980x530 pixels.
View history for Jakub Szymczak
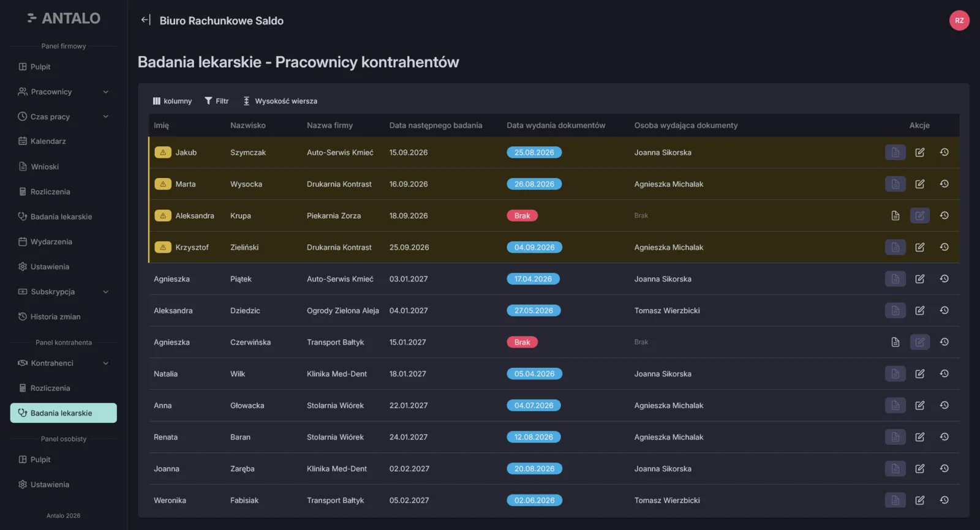tap(944, 152)
